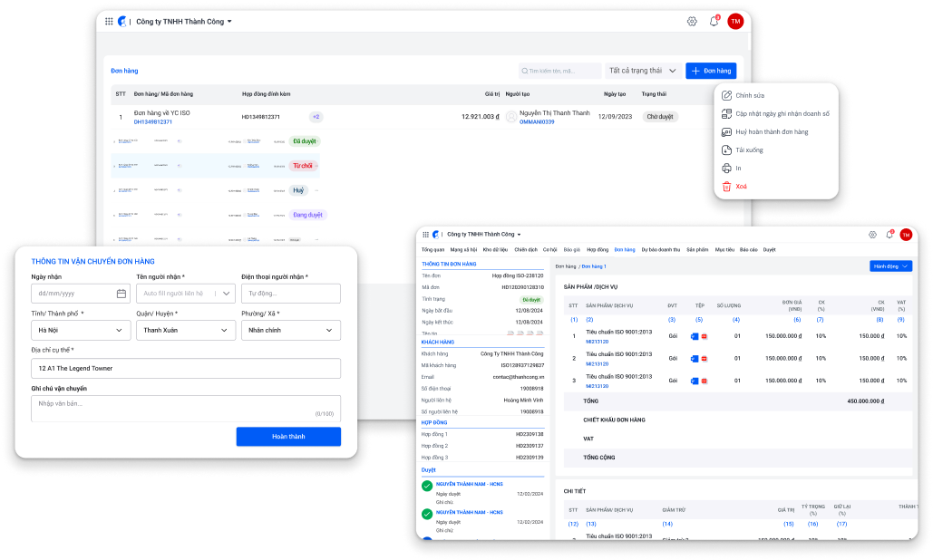
Task: Click the Chỉnh sửa pencil icon
Action: pos(726,95)
